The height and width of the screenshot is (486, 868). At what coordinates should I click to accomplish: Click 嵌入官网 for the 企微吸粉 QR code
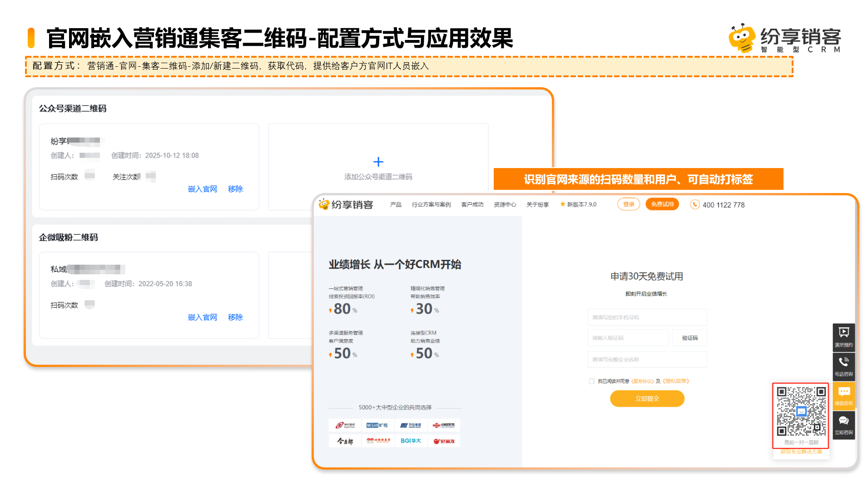pyautogui.click(x=203, y=317)
